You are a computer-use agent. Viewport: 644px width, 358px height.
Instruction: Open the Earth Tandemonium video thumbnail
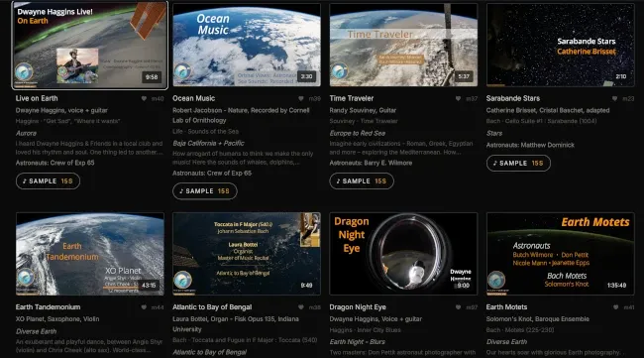(x=90, y=254)
